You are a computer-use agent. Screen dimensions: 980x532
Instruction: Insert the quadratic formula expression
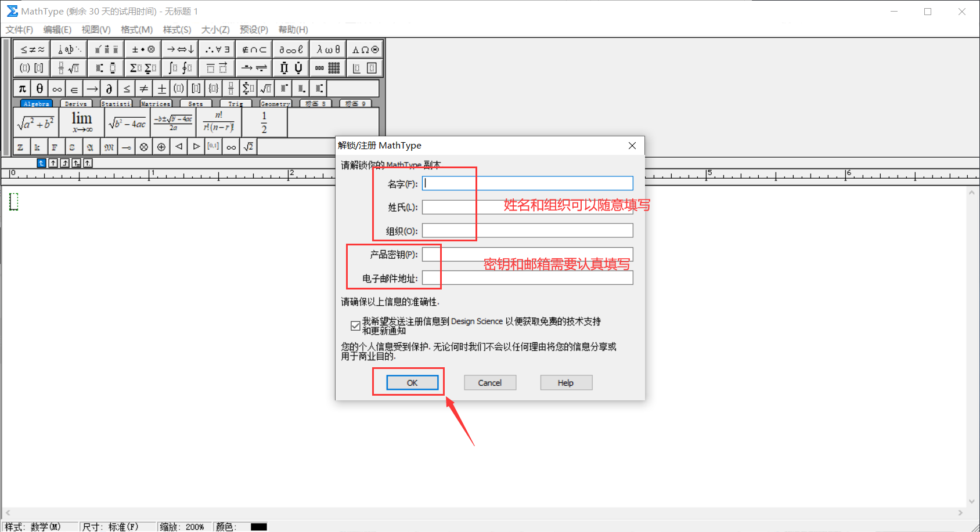click(173, 122)
